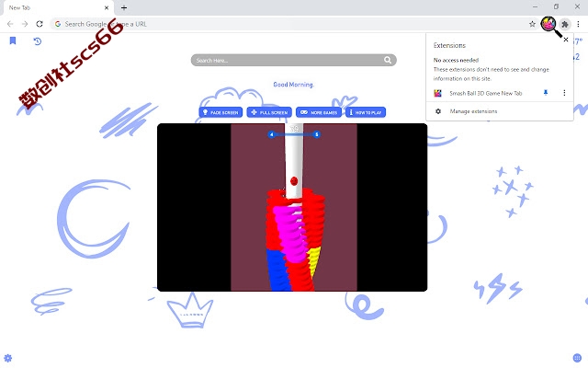Click the Full Screen button
This screenshot has width=588, height=368.
tap(269, 112)
